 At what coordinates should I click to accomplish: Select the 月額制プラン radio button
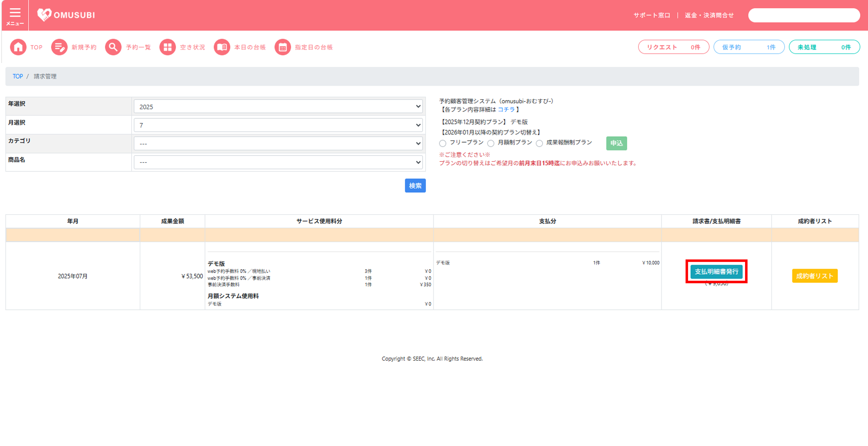point(491,143)
